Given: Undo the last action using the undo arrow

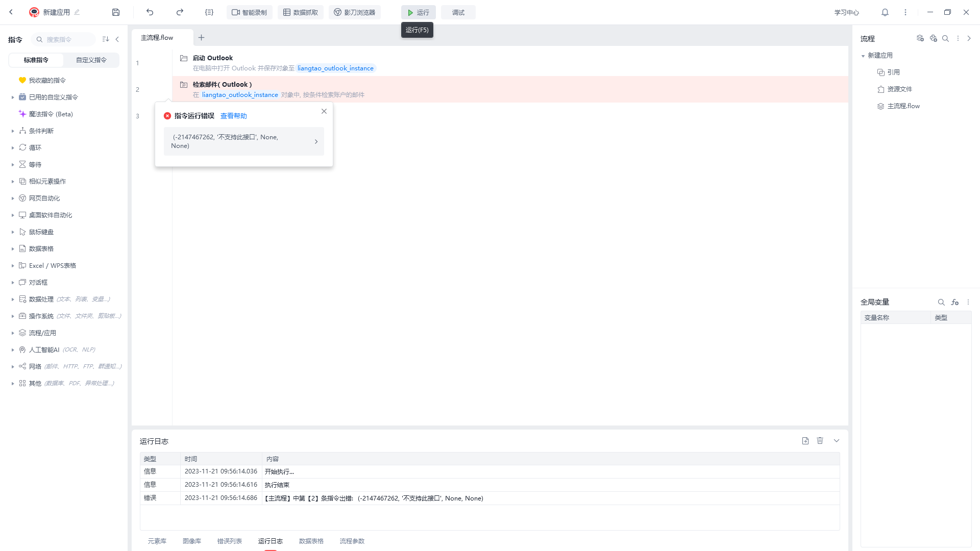Looking at the screenshot, I should (x=150, y=12).
